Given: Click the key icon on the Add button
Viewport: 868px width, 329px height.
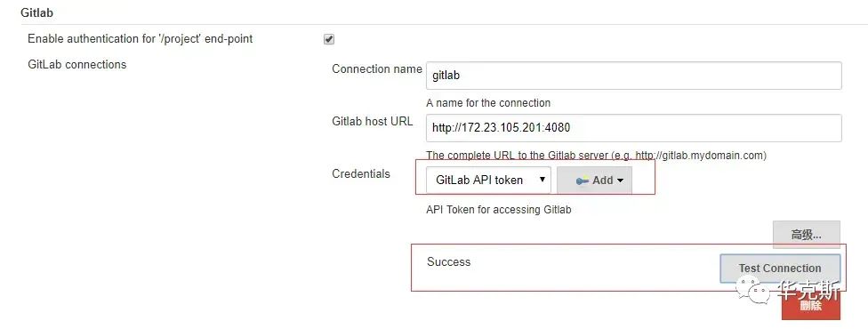Looking at the screenshot, I should click(x=583, y=181).
